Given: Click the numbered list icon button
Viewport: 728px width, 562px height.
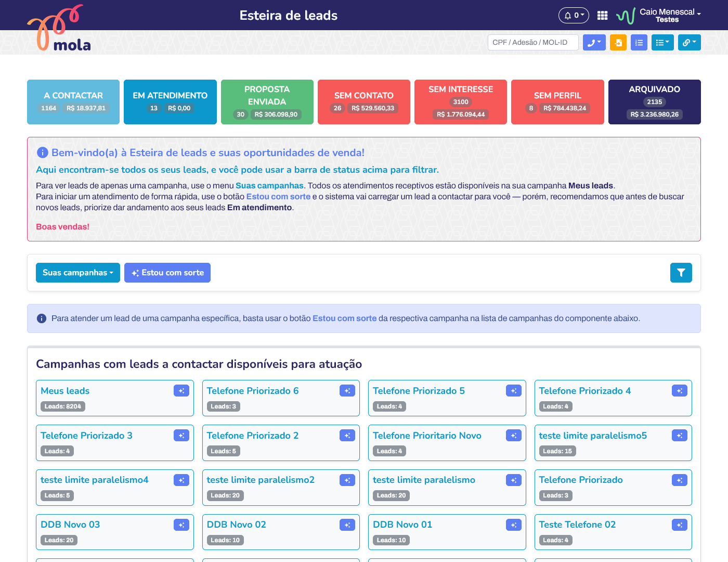Looking at the screenshot, I should click(639, 43).
